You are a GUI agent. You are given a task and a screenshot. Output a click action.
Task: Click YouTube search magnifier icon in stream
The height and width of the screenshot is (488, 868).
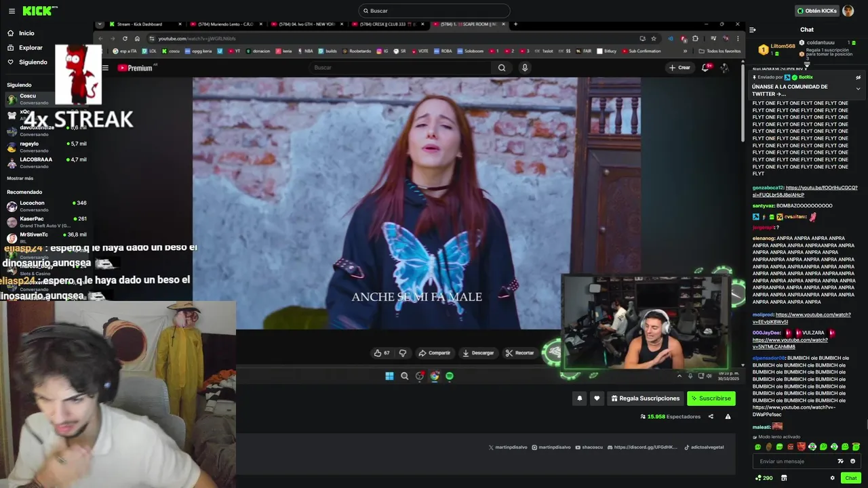tap(501, 68)
